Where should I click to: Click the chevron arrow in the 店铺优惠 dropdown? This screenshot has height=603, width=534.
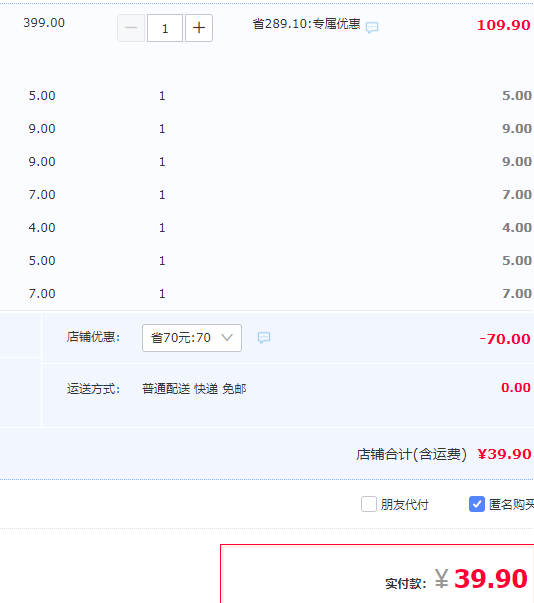click(x=227, y=338)
